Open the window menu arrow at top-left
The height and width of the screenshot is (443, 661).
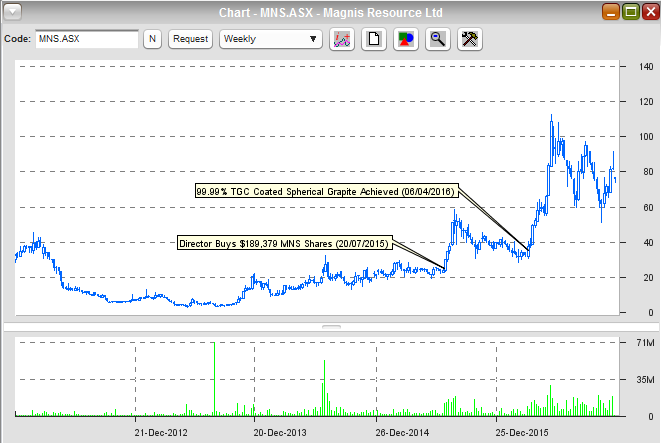(12, 12)
